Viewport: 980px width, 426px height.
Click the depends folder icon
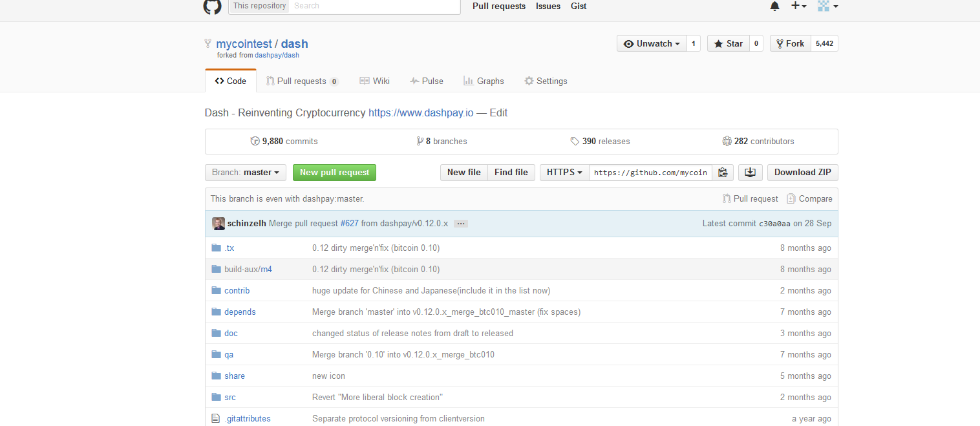click(x=216, y=312)
